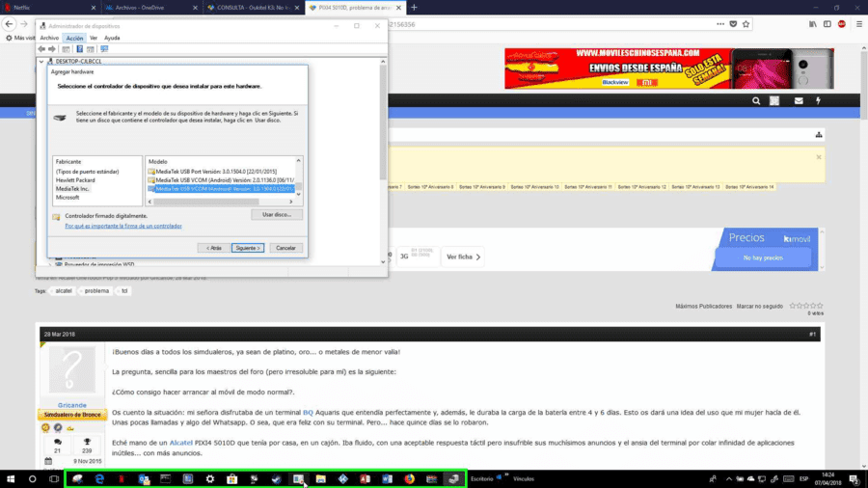Click the forum search magnifier icon
868x488 pixels.
[x=755, y=100]
